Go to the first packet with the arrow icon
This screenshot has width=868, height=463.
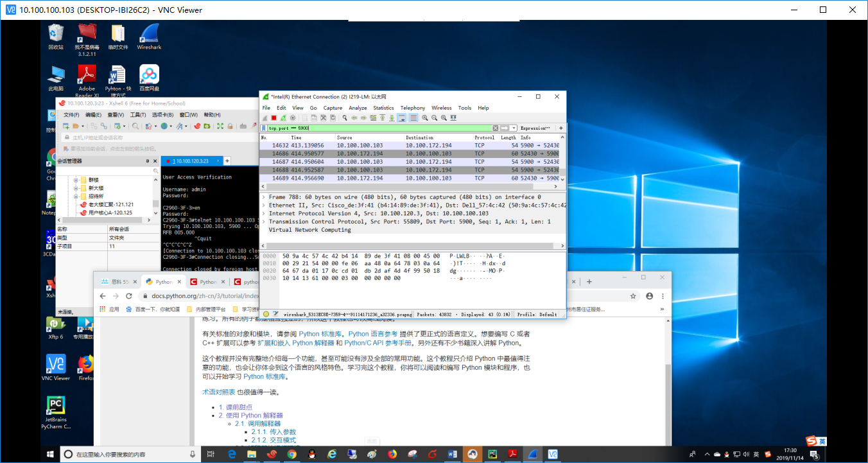click(382, 118)
